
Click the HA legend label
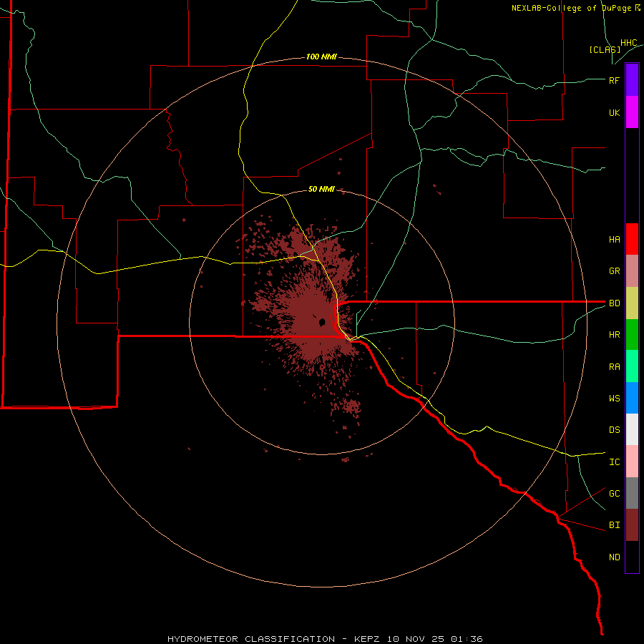tap(614, 240)
